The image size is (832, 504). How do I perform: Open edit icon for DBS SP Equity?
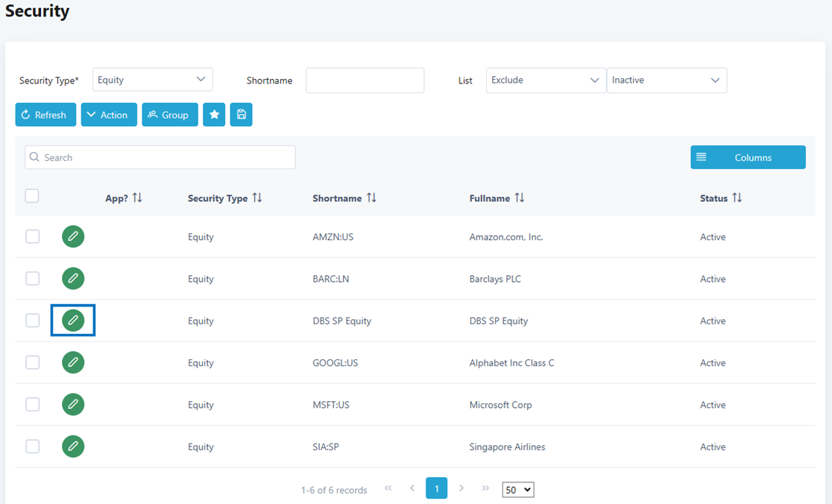[73, 321]
